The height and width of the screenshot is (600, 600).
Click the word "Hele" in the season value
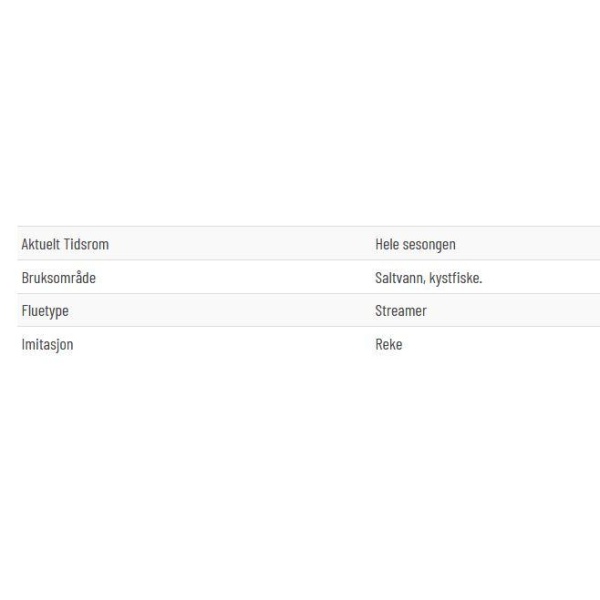tap(387, 245)
